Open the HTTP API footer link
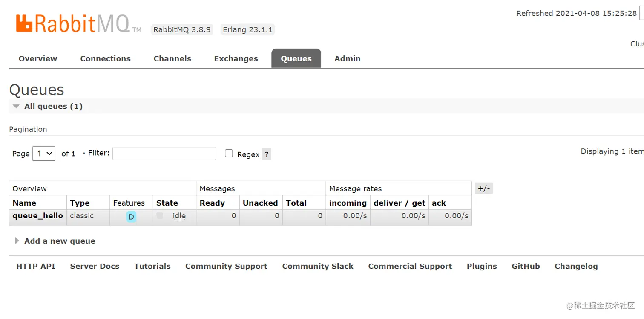Screen dimensions: 644x319 pos(36,266)
